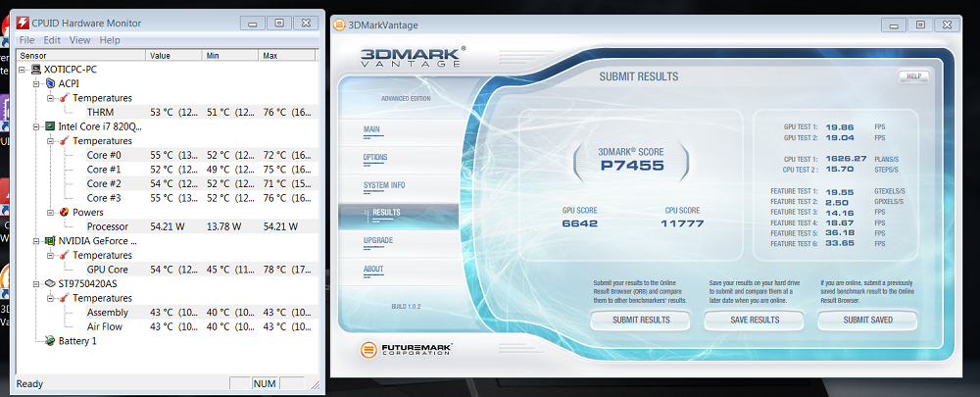
Task: Click the SUBMIT SAVED button
Action: 867,321
